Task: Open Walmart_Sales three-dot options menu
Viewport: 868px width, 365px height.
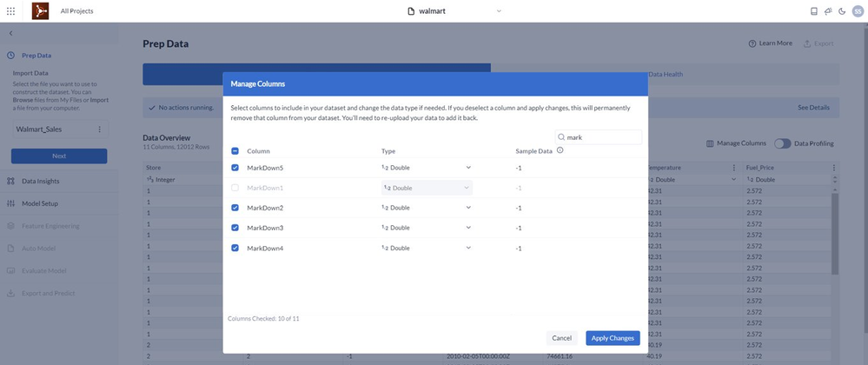Action: 100,129
